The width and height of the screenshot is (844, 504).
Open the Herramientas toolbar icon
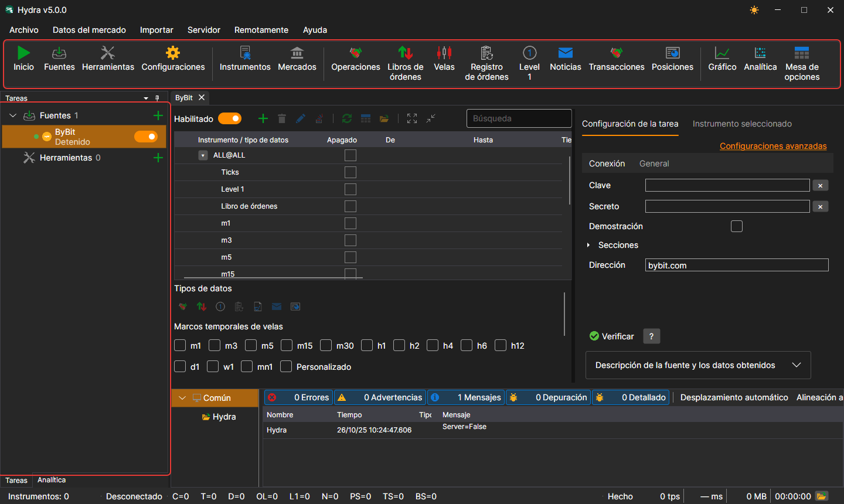pos(108,53)
